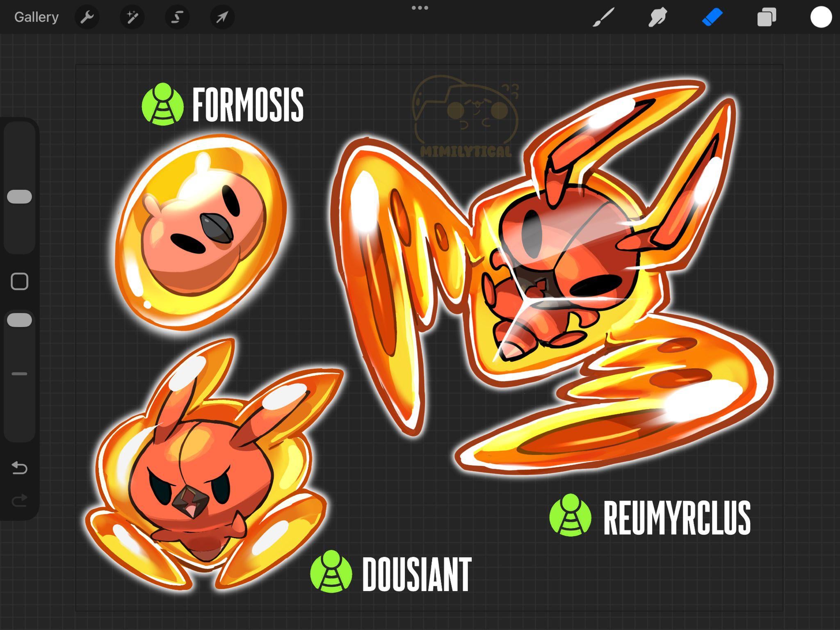This screenshot has width=840, height=630.
Task: Select the Paint brush tool
Action: coord(604,18)
